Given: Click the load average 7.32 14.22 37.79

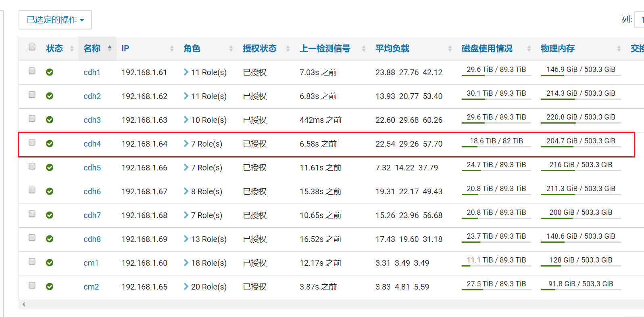Looking at the screenshot, I should tap(406, 168).
